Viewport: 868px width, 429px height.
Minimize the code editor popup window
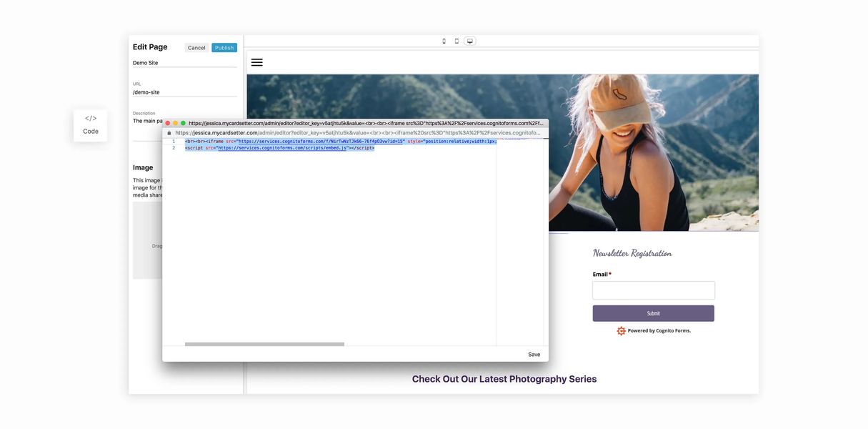point(175,123)
